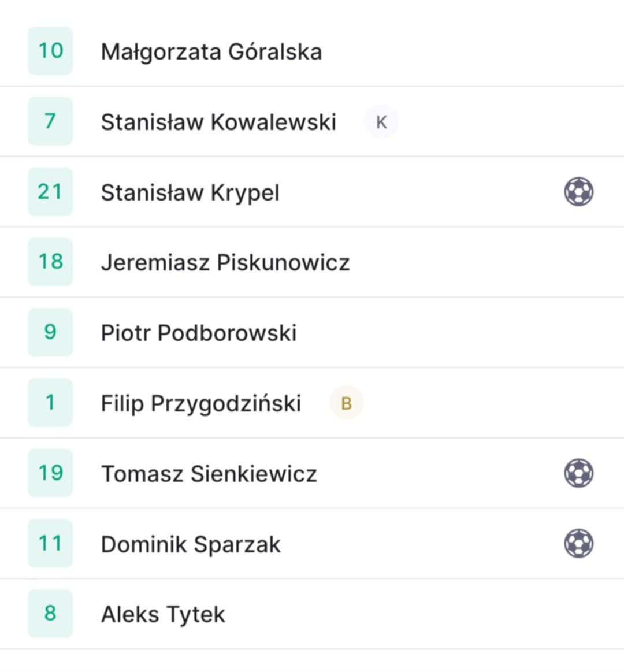Click the goalkeeper B badge beside Filip Przygodziński
The width and height of the screenshot is (624, 672).
346,403
